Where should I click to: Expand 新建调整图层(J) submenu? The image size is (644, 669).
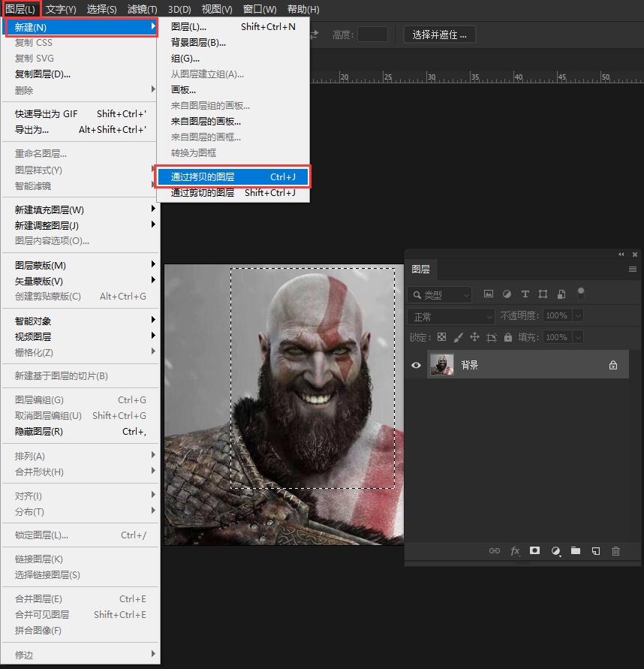coord(81,225)
